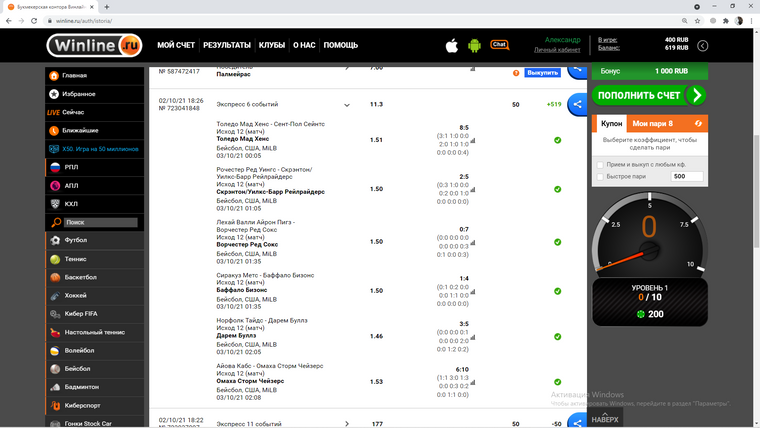
Task: Click the Баланс link
Action: coord(609,48)
